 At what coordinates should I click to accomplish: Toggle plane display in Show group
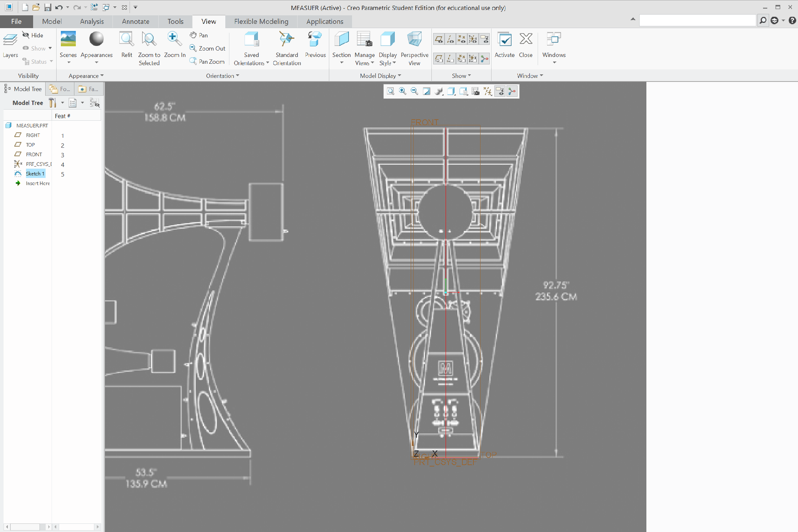coord(439,39)
